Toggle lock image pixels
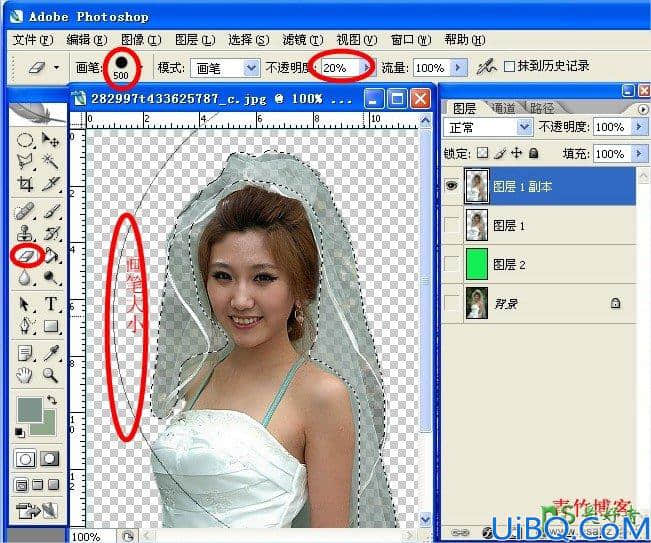 [x=500, y=153]
